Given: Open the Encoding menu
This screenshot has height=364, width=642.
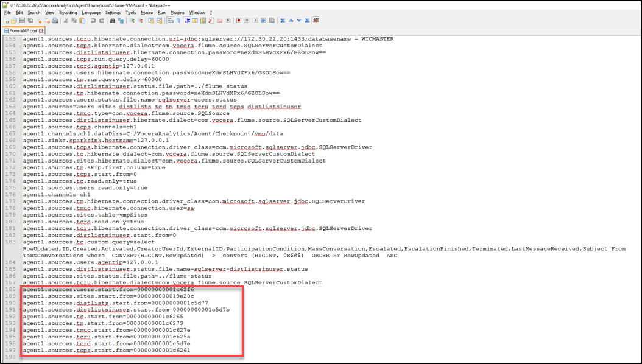Looking at the screenshot, I should tap(68, 13).
